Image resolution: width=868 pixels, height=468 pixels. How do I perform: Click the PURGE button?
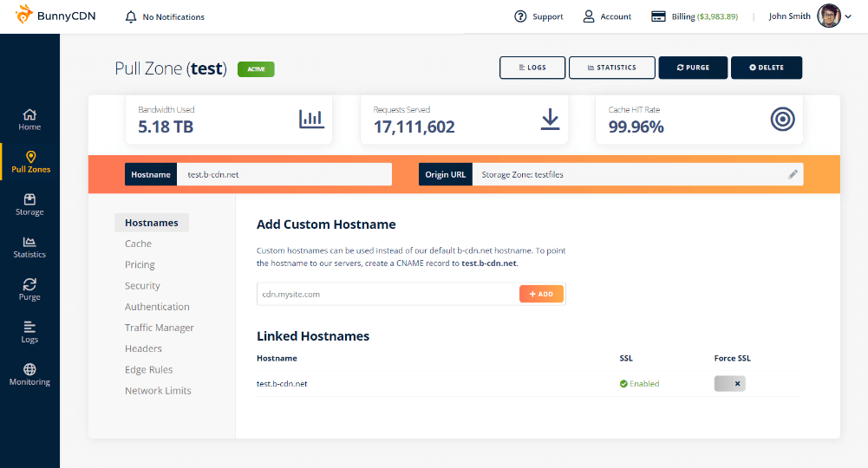click(x=693, y=68)
